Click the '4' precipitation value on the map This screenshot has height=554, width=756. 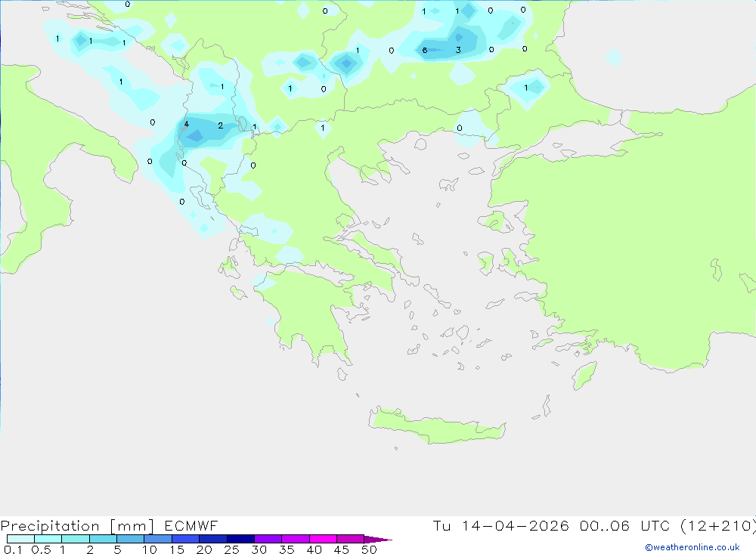(186, 125)
